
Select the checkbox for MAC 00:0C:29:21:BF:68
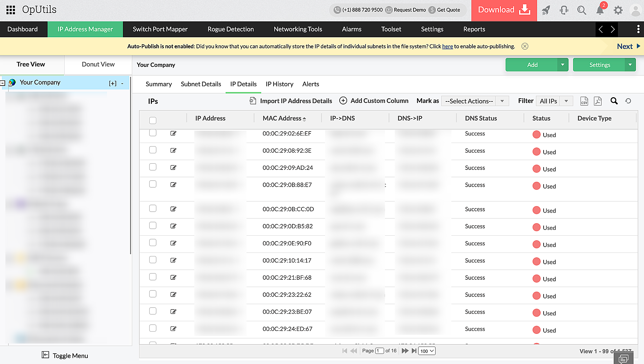(153, 277)
